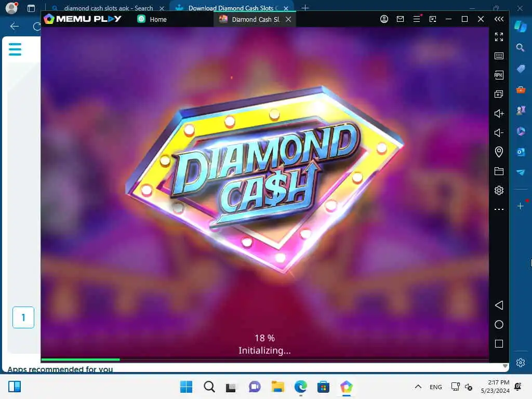This screenshot has width=532, height=399.
Task: Click webpage scroll-down arrow below MEmu window
Action: [505, 366]
